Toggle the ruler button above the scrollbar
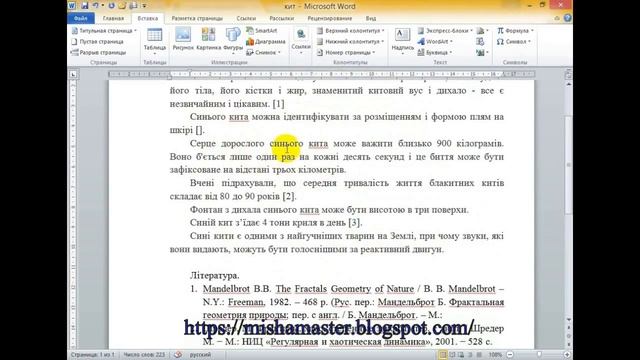640x360 pixels. coord(568,74)
